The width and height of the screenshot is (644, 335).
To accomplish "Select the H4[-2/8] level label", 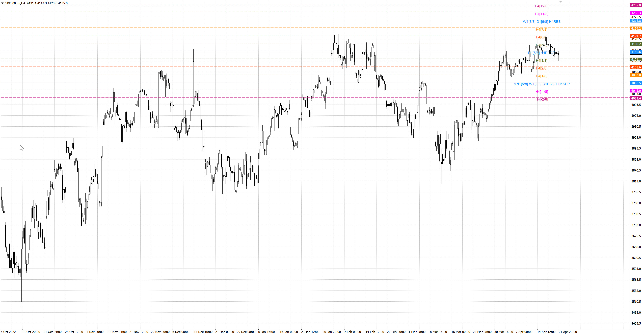I will (x=542, y=99).
